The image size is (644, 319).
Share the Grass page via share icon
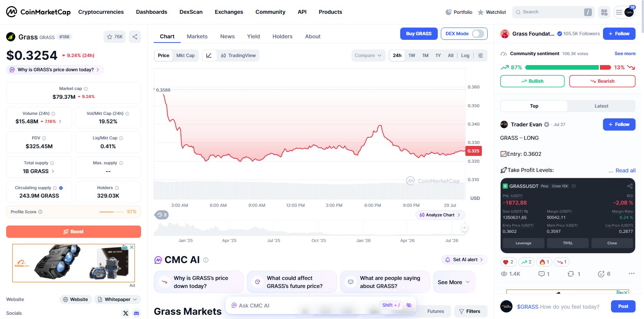135,37
